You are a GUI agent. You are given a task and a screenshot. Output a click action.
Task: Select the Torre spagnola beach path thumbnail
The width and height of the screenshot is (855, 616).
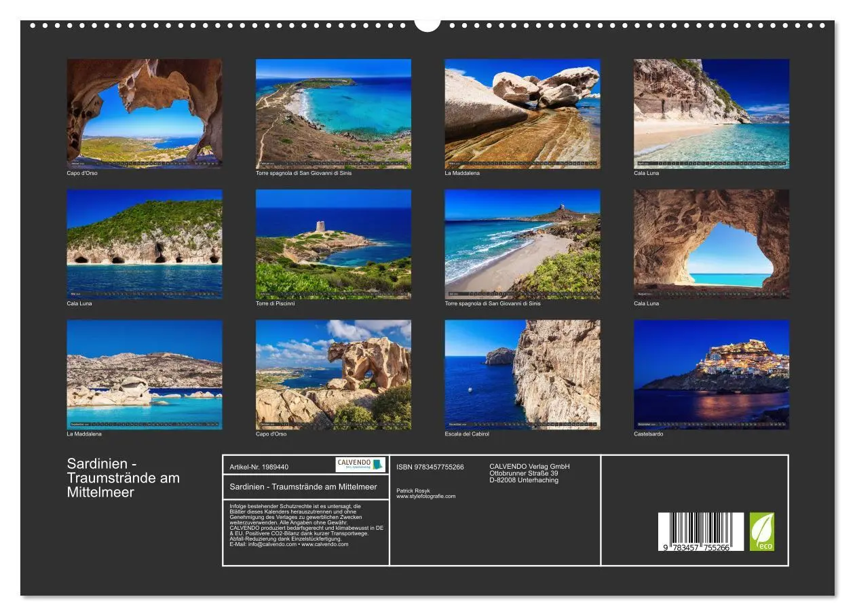pyautogui.click(x=521, y=244)
